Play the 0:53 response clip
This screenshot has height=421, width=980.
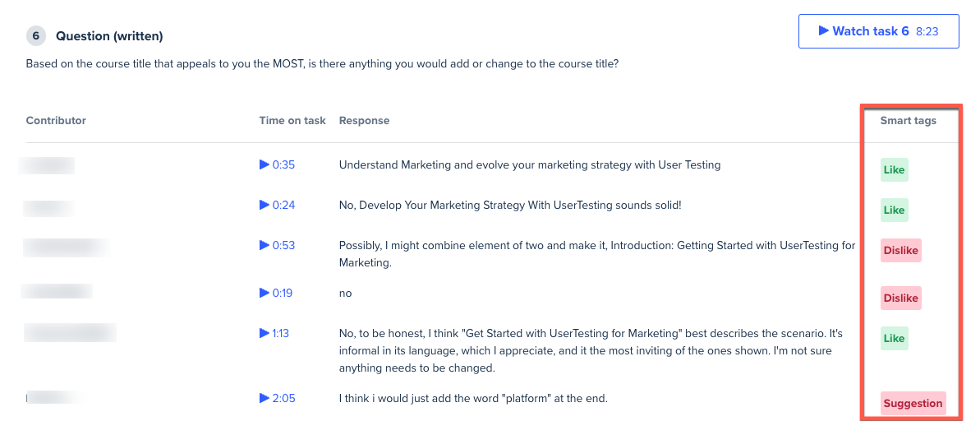(x=277, y=245)
